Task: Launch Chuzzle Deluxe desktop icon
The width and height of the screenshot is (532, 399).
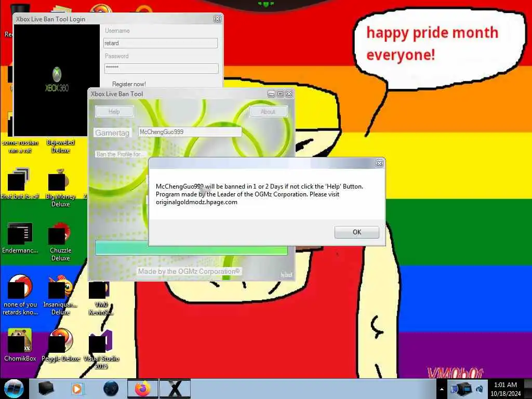Action: tap(60, 242)
